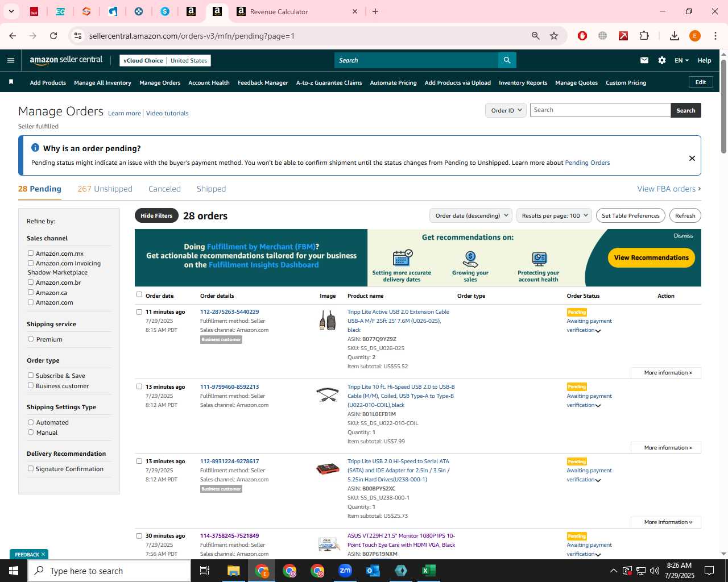Viewport: 728px width, 582px height.
Task: Open the Order ID search type dropdown
Action: (x=506, y=110)
